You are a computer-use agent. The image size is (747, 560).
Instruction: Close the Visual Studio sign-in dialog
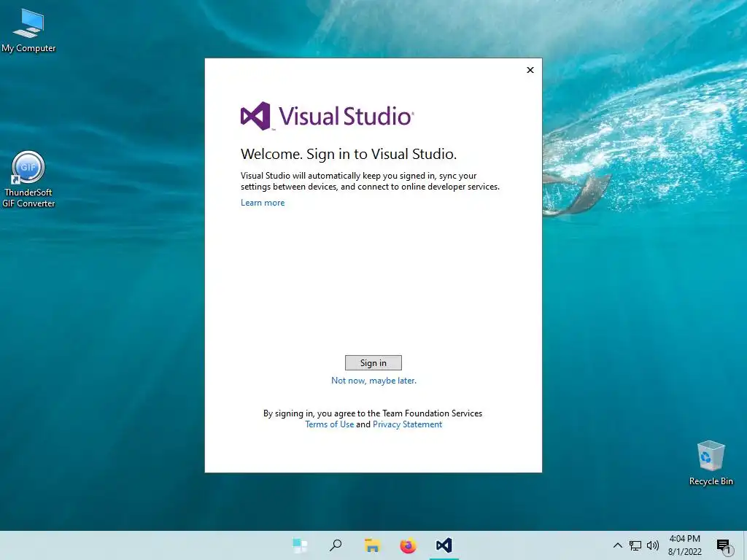pos(530,70)
